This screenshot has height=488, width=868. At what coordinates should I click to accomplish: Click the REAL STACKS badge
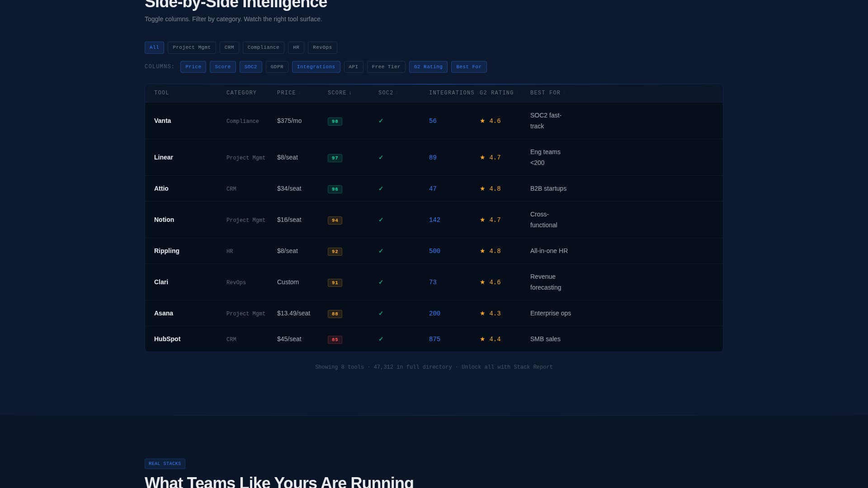[165, 464]
